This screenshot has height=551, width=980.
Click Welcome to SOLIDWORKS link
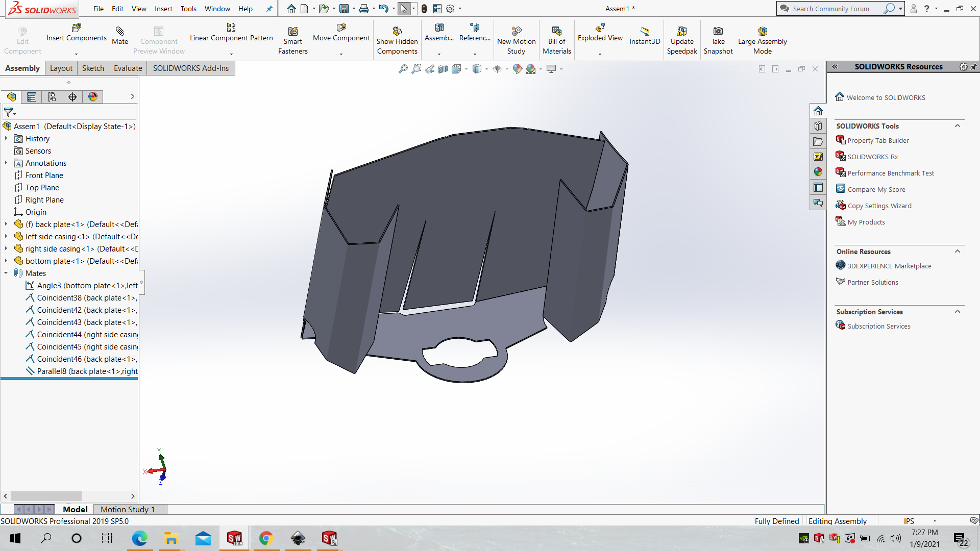[x=886, y=98]
